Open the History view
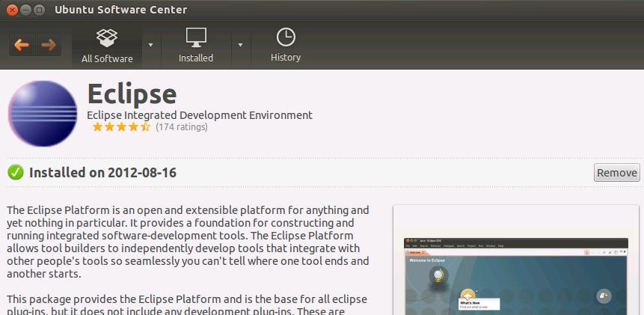Image resolution: width=644 pixels, height=315 pixels. pyautogui.click(x=286, y=45)
